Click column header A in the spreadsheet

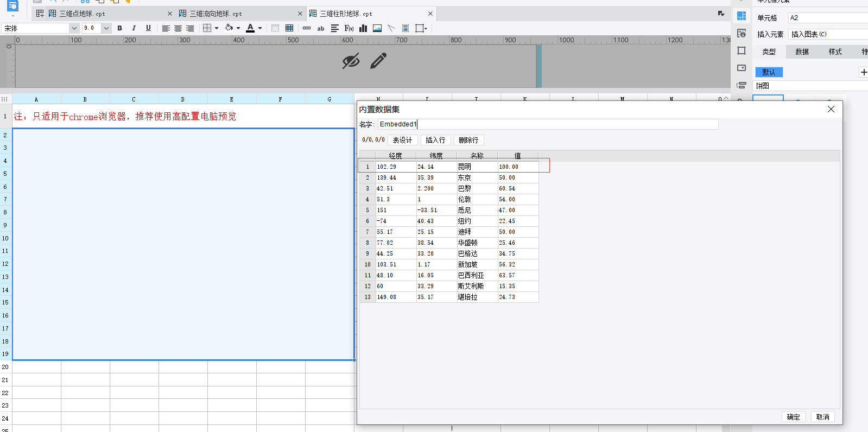(36, 99)
